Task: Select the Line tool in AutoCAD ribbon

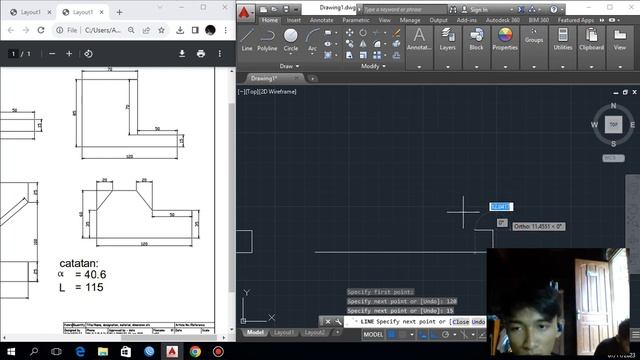Action: click(247, 40)
